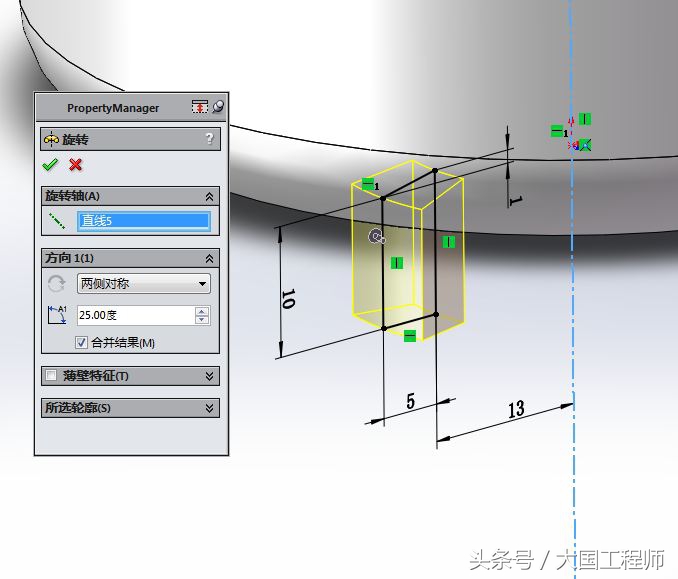Decrease the angle with the down spinner
The image size is (678, 579).
202,320
